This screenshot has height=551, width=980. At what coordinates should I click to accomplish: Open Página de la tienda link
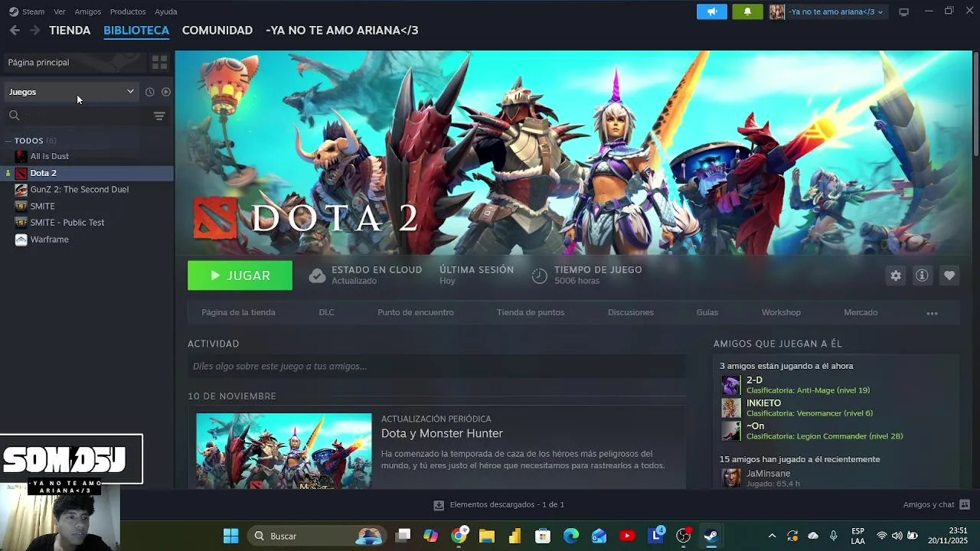[x=238, y=312]
